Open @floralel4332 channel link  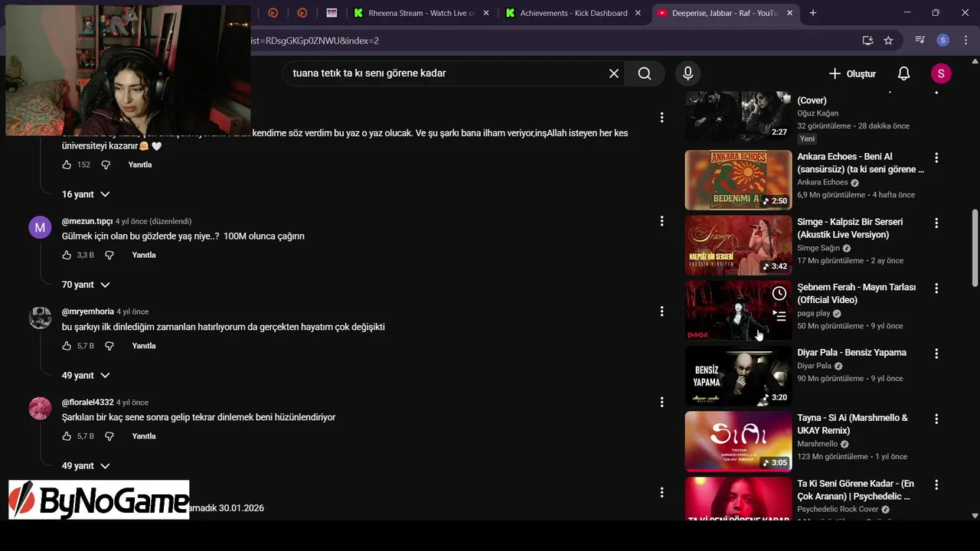click(88, 403)
